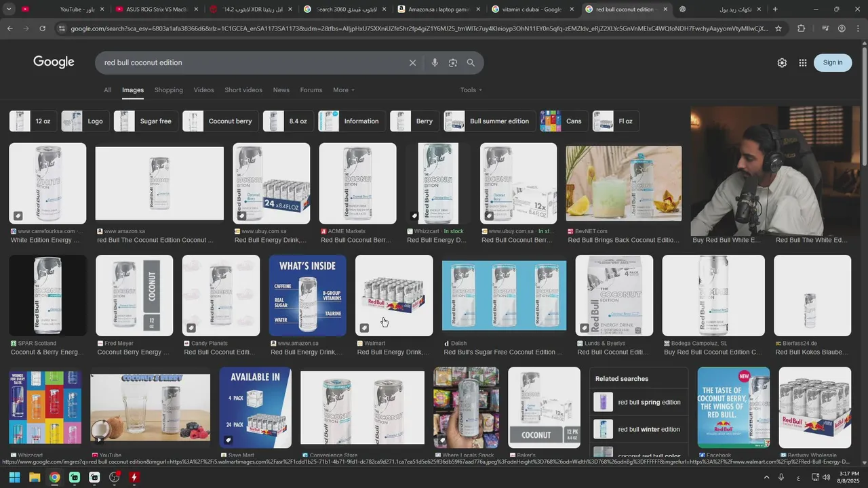Reload the page in Chrome
Image resolution: width=868 pixels, height=488 pixels.
pos(42,28)
